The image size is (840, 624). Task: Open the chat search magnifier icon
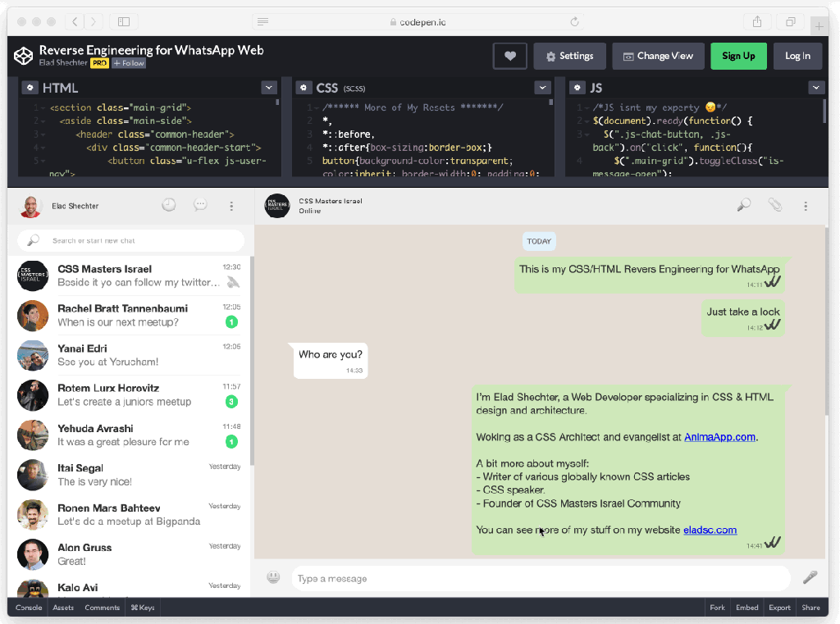tap(744, 206)
